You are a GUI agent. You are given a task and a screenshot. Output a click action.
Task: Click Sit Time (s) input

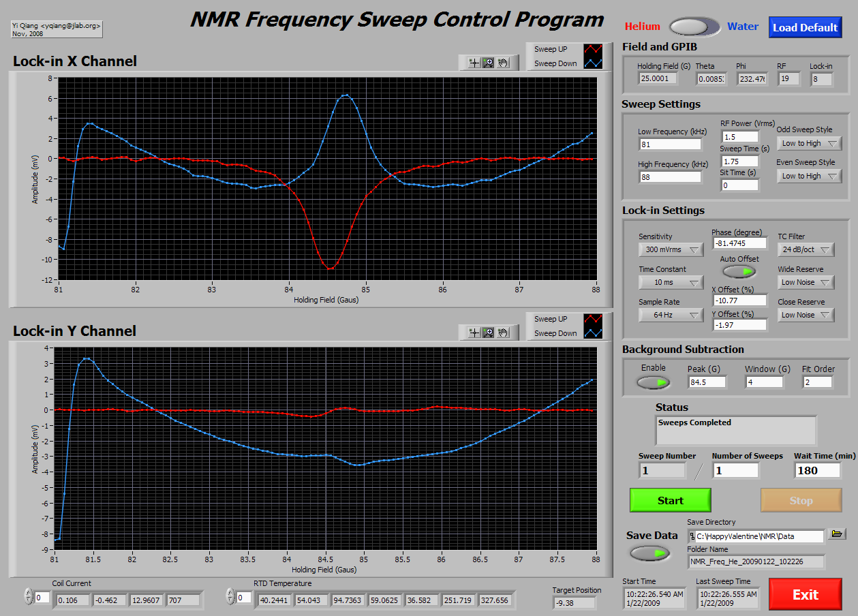click(x=739, y=185)
